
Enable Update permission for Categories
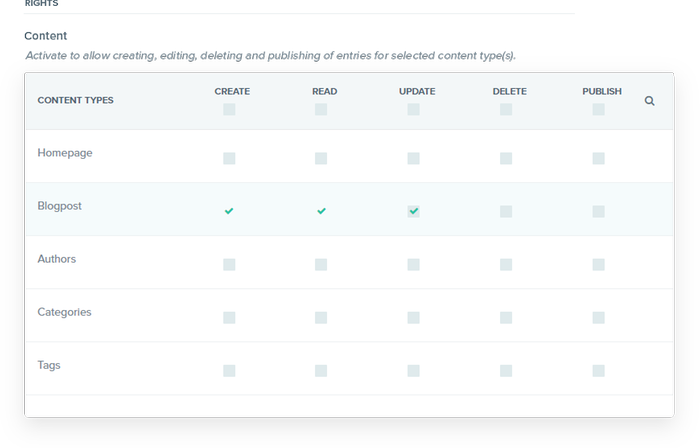point(413,318)
